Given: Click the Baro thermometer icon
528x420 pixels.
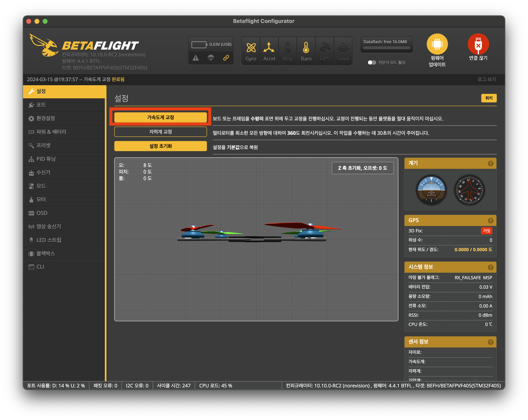Looking at the screenshot, I should (x=306, y=48).
